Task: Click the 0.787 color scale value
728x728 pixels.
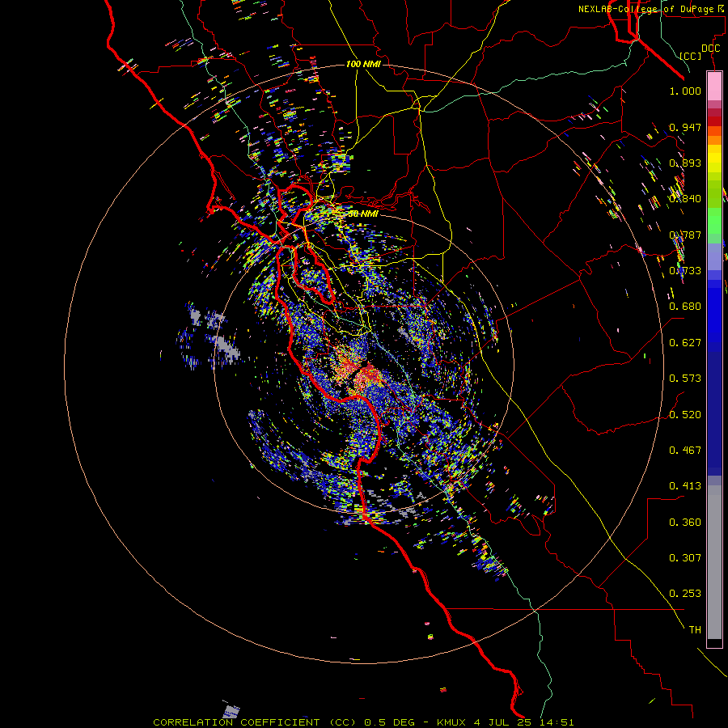Action: point(685,235)
